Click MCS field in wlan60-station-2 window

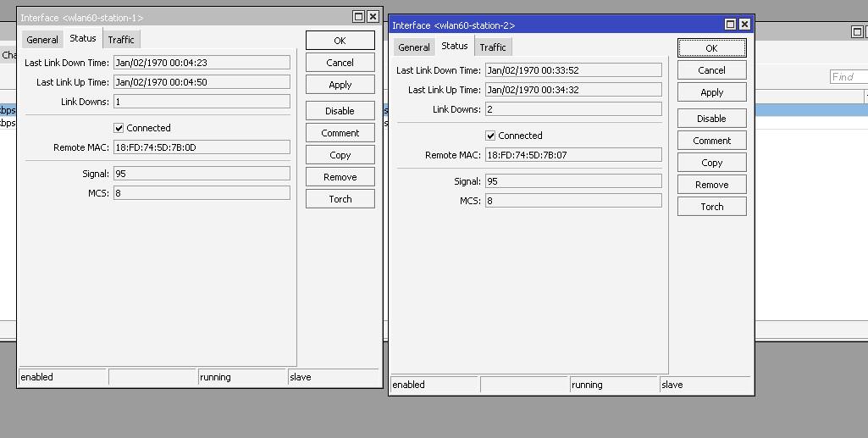coord(573,201)
